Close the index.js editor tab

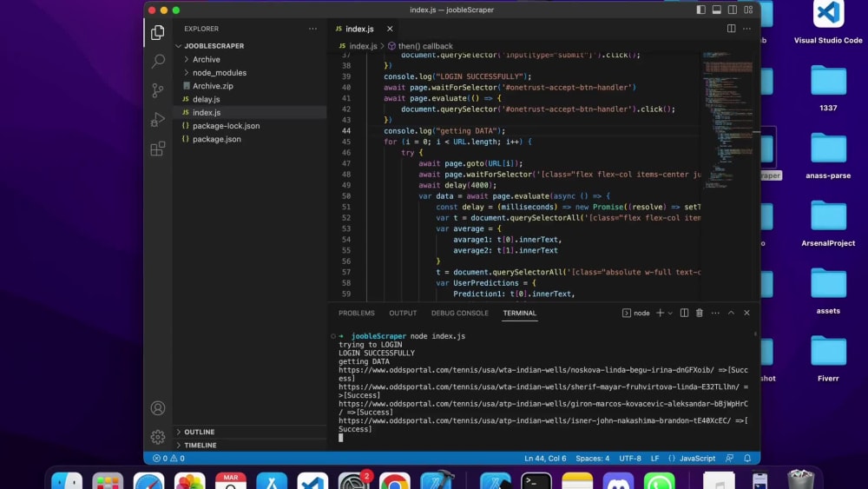tap(390, 29)
